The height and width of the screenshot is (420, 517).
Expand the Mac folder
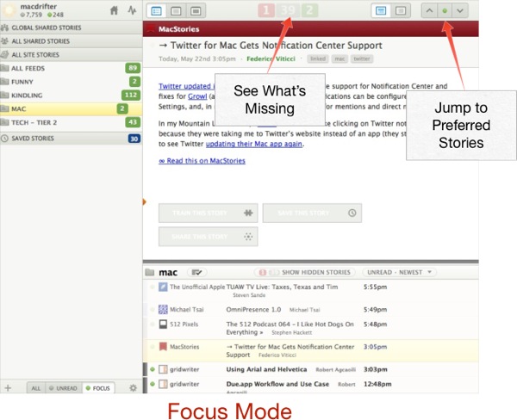pyautogui.click(x=71, y=108)
